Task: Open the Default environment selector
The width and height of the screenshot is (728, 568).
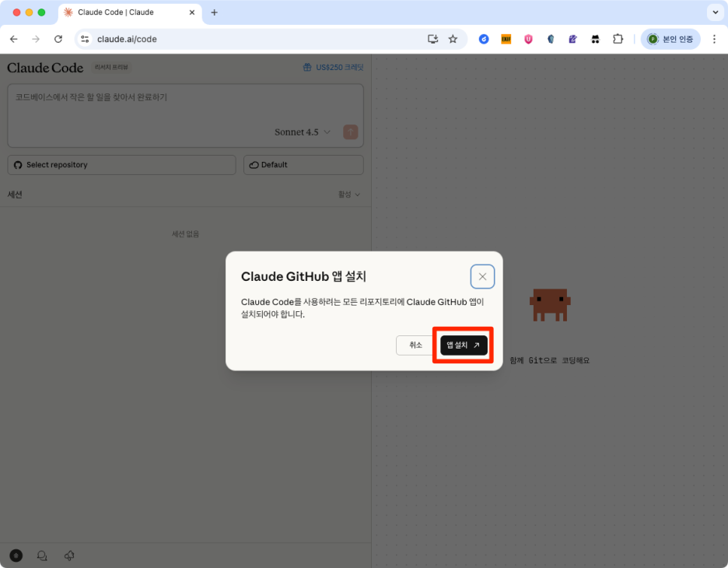Action: (303, 165)
